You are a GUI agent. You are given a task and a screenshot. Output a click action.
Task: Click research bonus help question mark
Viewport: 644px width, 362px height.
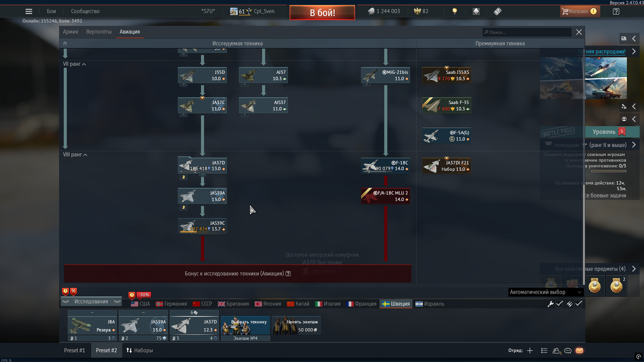coord(288,274)
